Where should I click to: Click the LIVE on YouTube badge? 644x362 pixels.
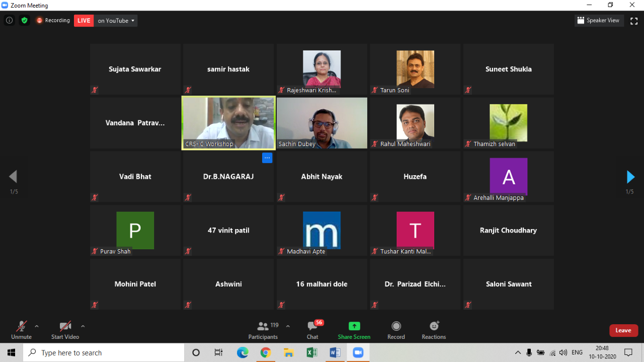[x=106, y=21]
